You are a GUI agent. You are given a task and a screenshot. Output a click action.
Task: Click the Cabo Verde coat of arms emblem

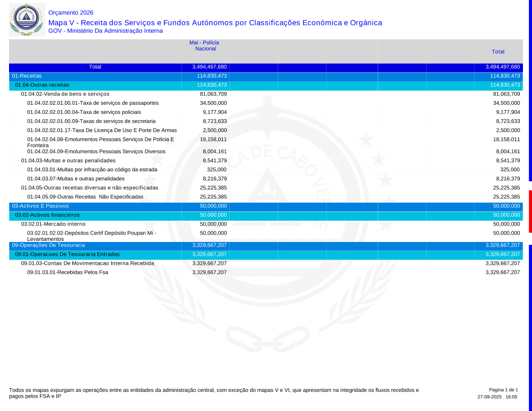tap(27, 19)
